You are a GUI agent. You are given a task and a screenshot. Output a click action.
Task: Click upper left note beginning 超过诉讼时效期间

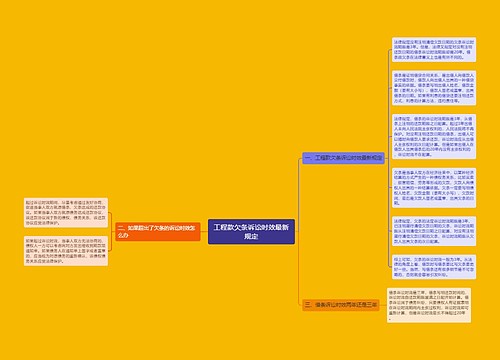click(x=66, y=213)
